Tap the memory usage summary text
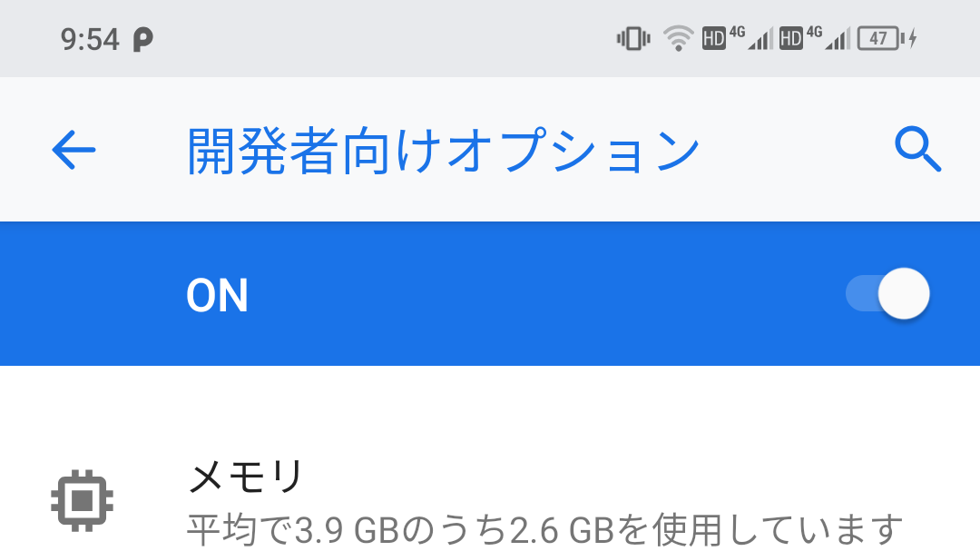980x551 pixels. 544,530
